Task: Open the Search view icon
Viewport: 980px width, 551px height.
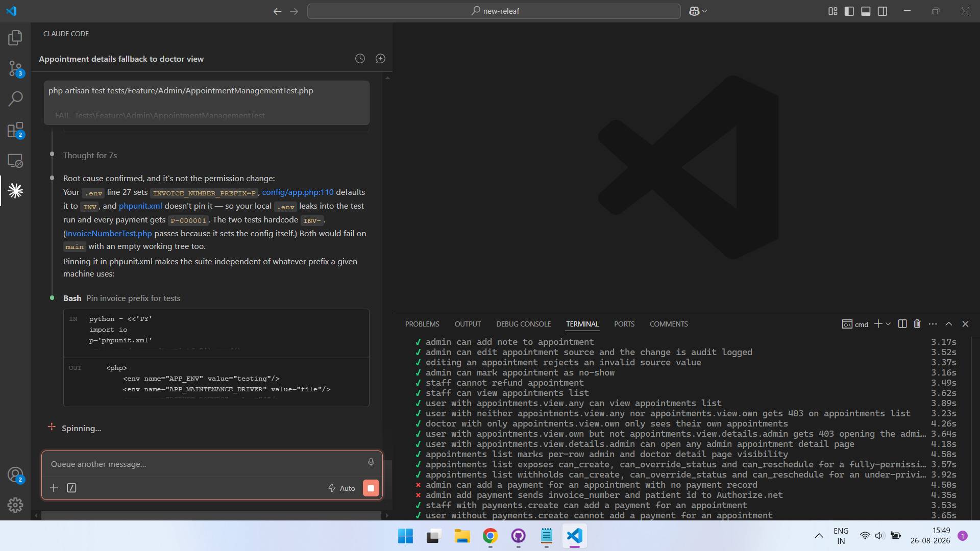Action: pos(15,99)
